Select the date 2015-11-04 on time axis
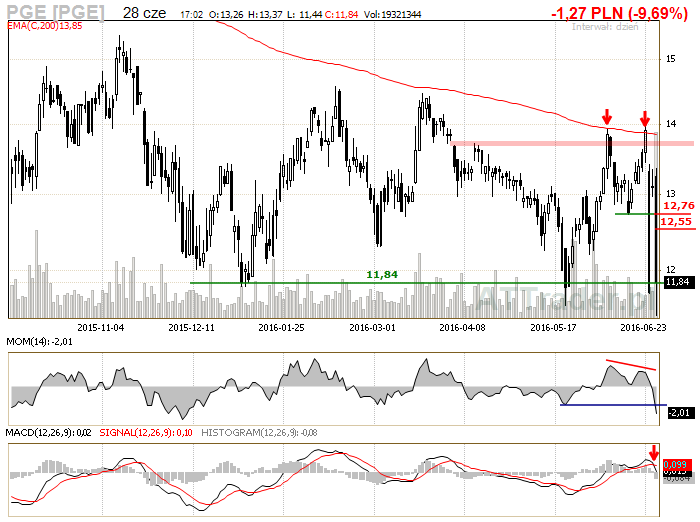Screen dimensions: 700x522 (101, 328)
